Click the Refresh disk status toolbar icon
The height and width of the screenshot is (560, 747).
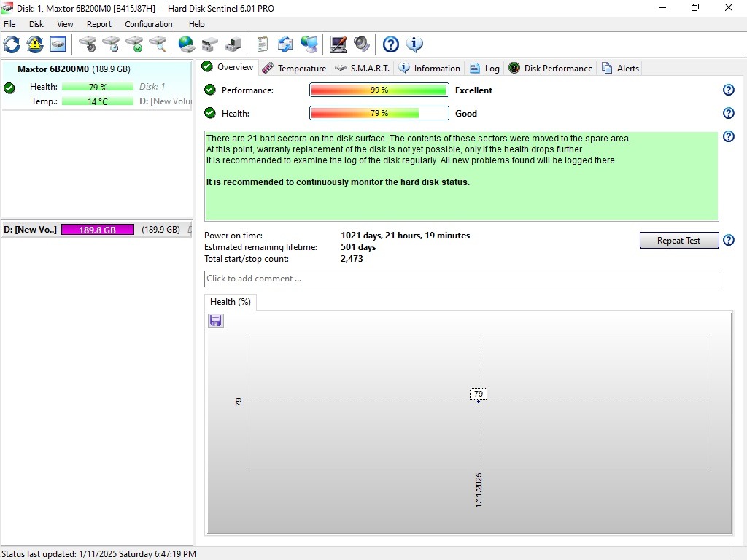pyautogui.click(x=12, y=44)
